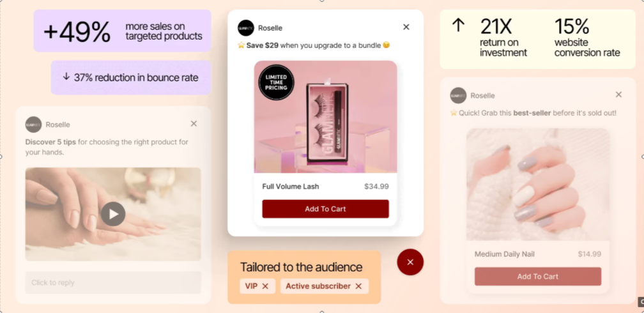Remove the VIP audience tag
The width and height of the screenshot is (644, 313).
265,286
